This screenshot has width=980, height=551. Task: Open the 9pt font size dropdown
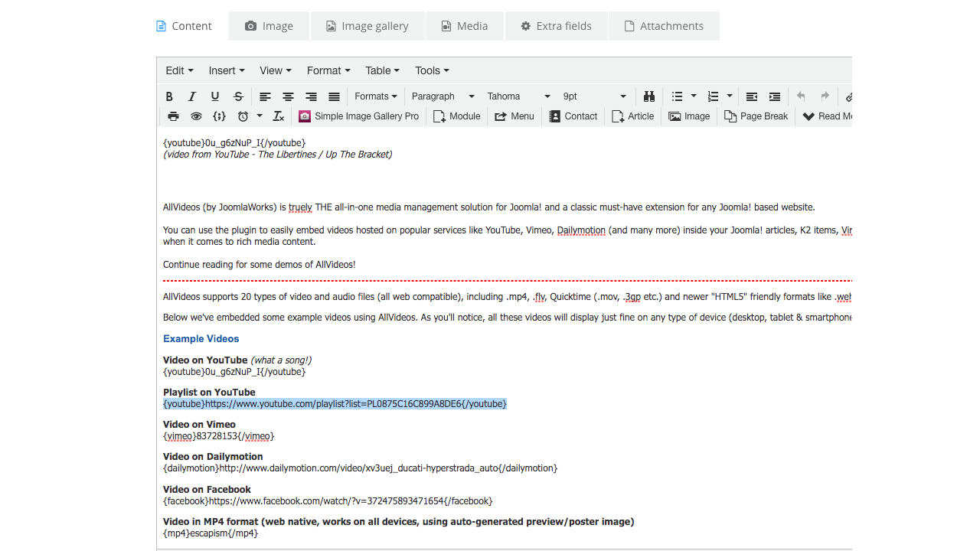click(x=595, y=96)
